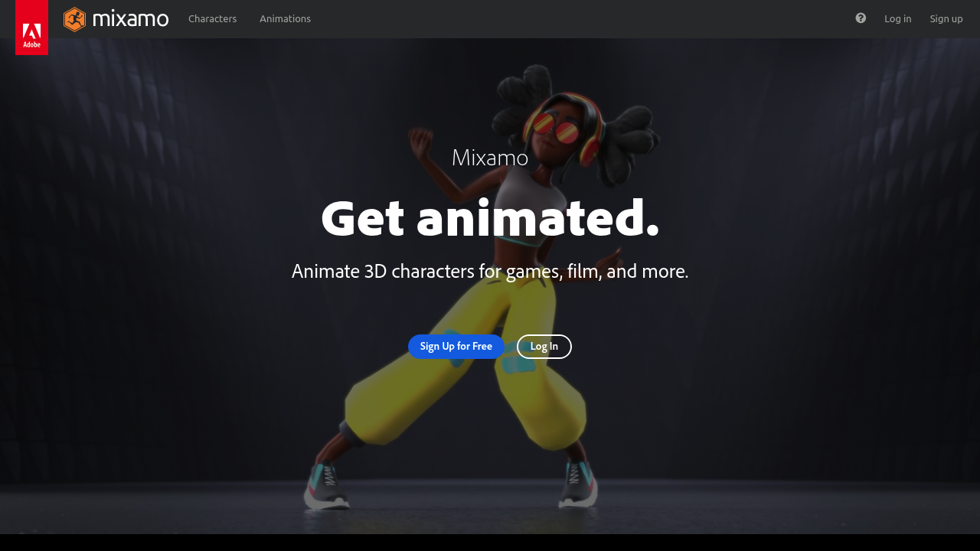This screenshot has width=980, height=551.
Task: Click the Mixamo wordmark in the header
Action: pyautogui.click(x=130, y=19)
